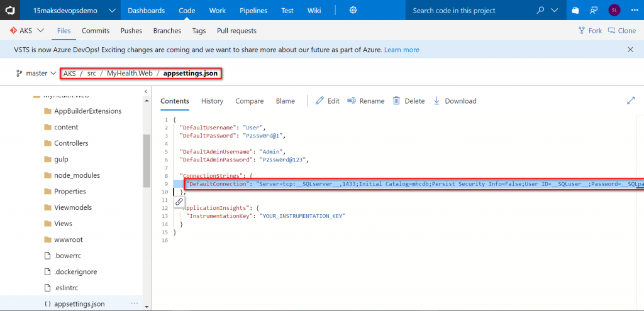This screenshot has height=311, width=644.
Task: Switch to the Blame view
Action: [286, 101]
